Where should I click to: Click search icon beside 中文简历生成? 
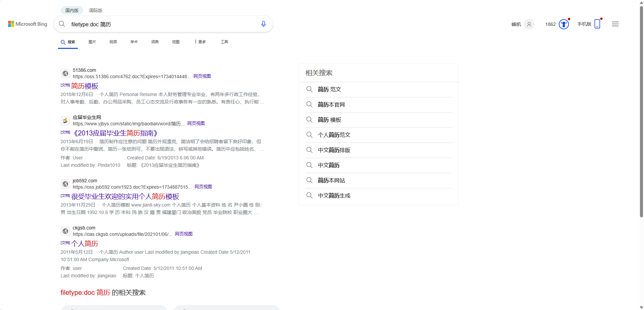[x=309, y=195]
